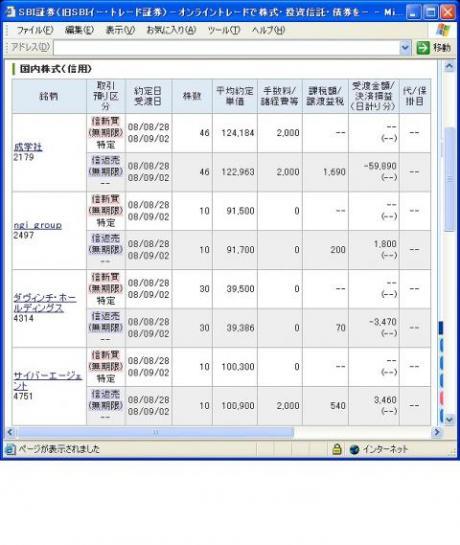Click the security padlock status icon
The image size is (460, 545).
click(x=337, y=449)
